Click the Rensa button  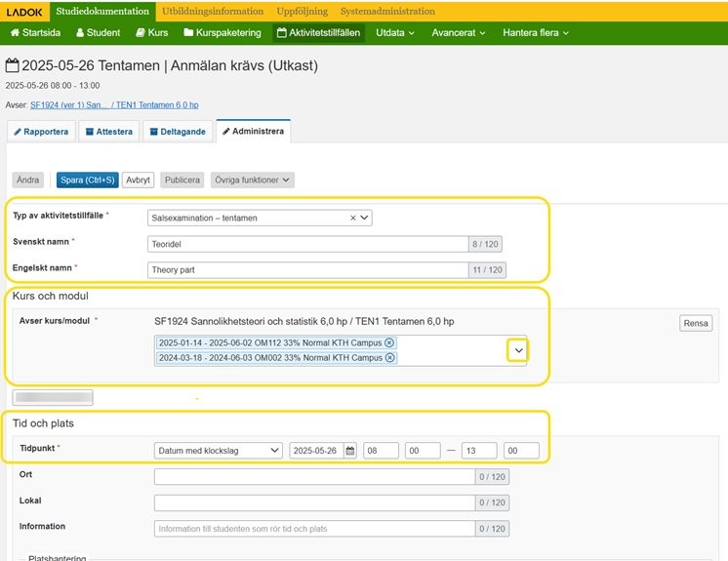[x=696, y=323]
